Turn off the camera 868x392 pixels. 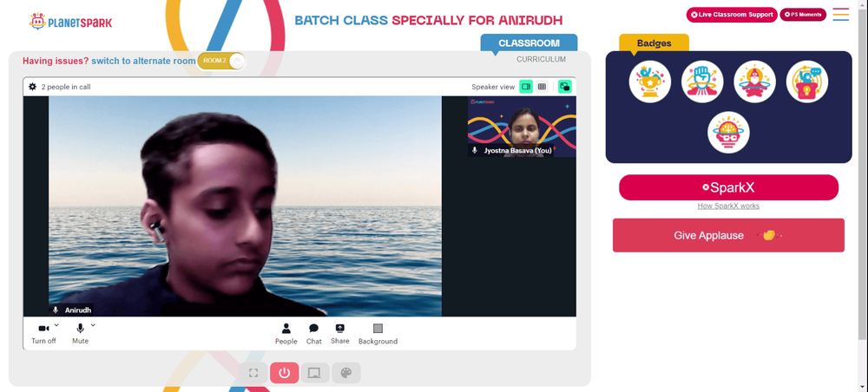click(x=43, y=333)
